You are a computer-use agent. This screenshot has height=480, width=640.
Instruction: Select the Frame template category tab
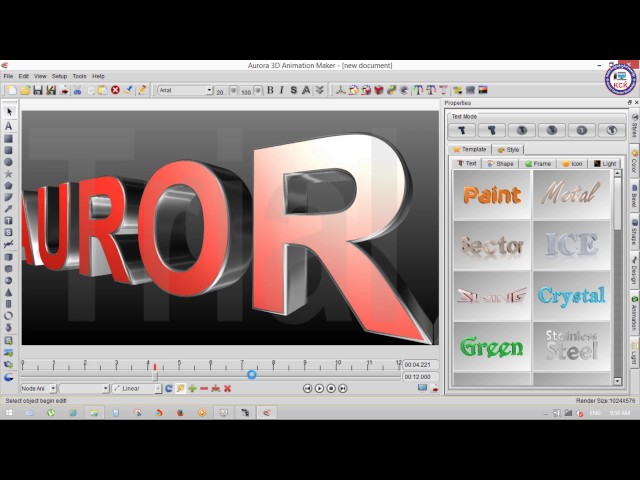[x=538, y=163]
